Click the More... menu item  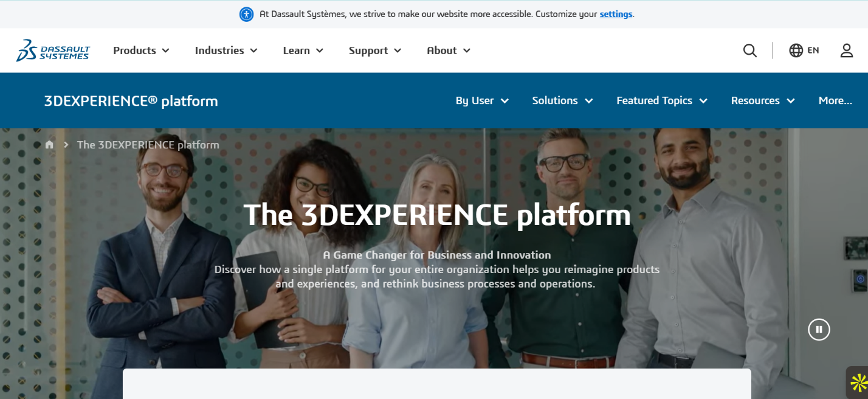(x=835, y=100)
